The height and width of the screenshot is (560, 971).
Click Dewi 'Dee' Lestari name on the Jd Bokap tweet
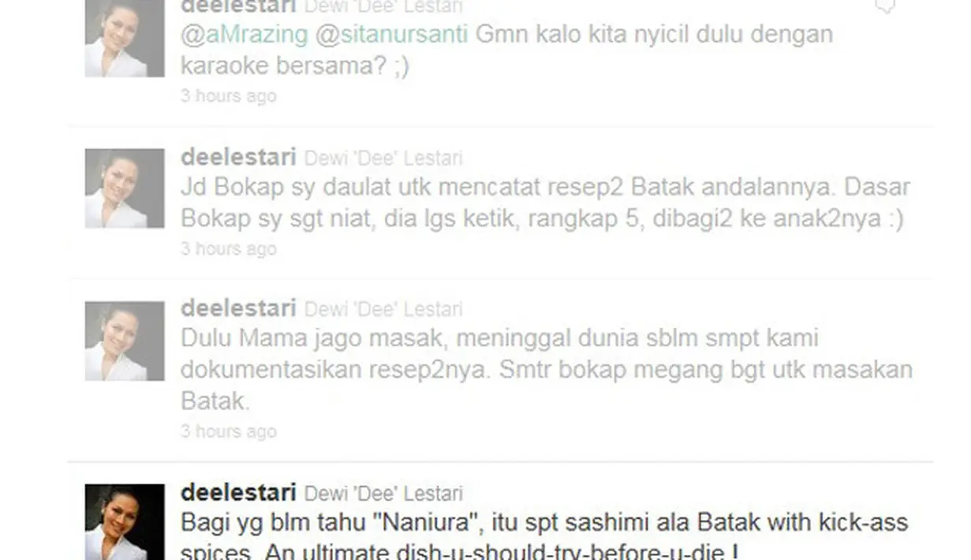click(x=383, y=158)
